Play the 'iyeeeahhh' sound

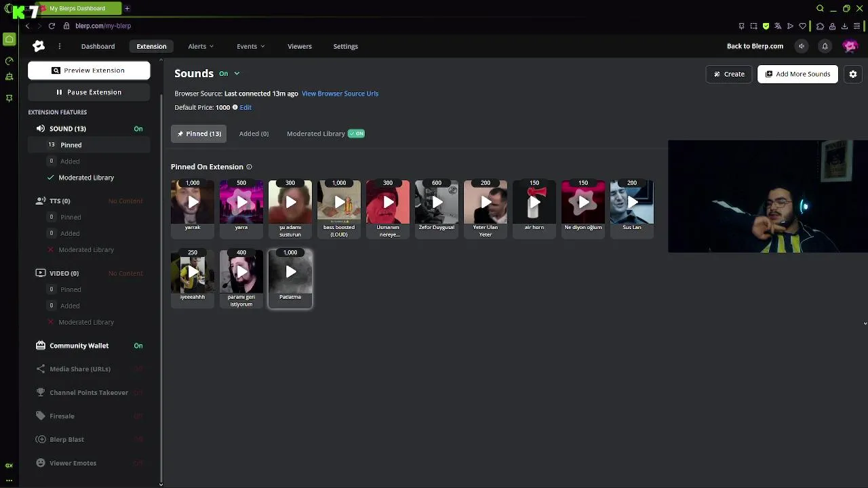pyautogui.click(x=193, y=272)
